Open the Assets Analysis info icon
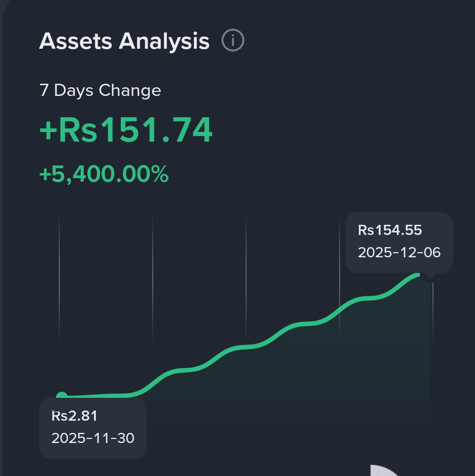 coord(233,40)
